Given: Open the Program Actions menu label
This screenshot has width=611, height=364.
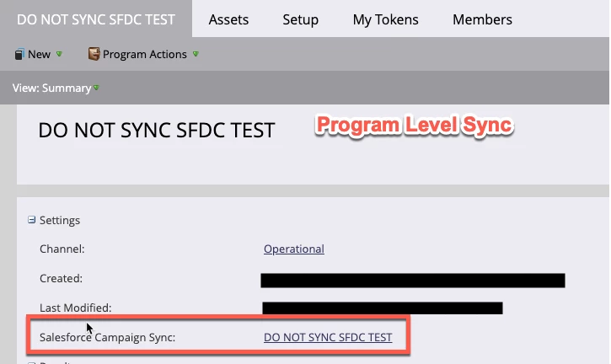Looking at the screenshot, I should (145, 54).
